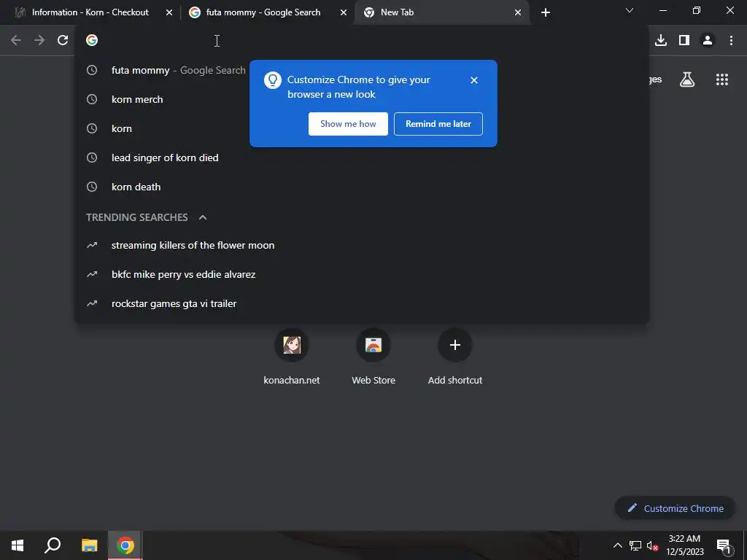Open the taskbar clock and date

(684, 545)
